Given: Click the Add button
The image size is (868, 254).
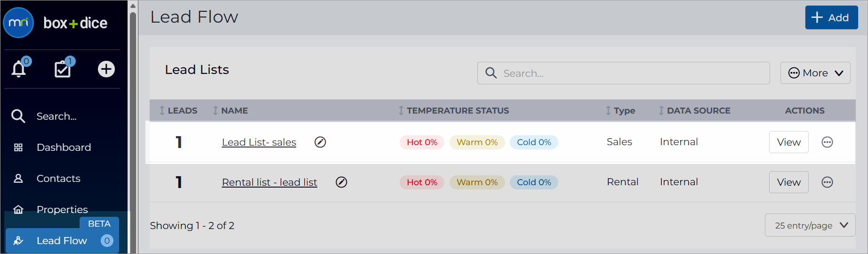Looking at the screenshot, I should [x=831, y=17].
